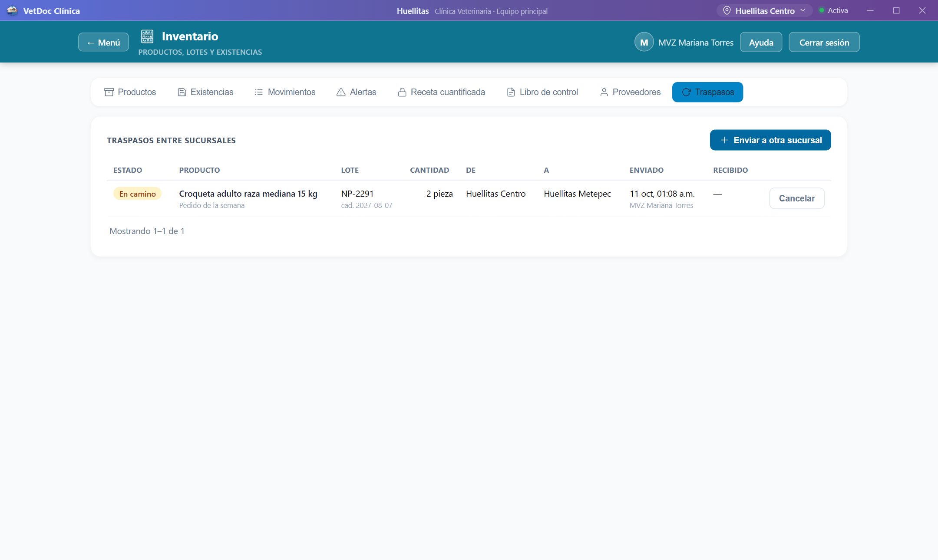
Task: Click sent time 11 oct, 01:08 a.m.
Action: point(662,194)
